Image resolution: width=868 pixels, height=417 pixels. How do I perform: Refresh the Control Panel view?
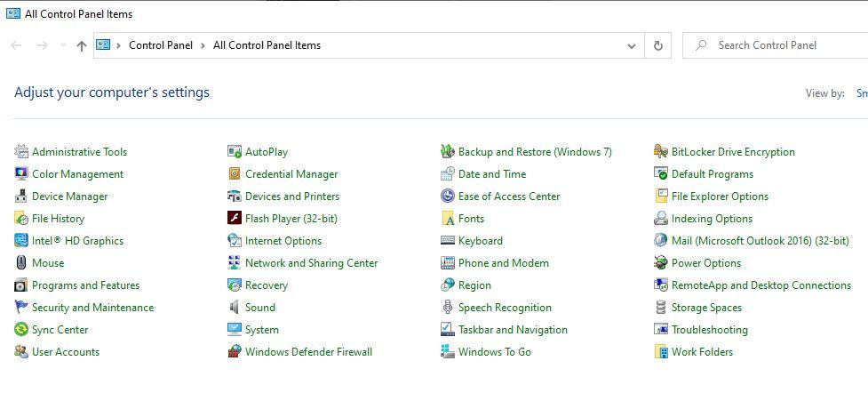click(657, 45)
